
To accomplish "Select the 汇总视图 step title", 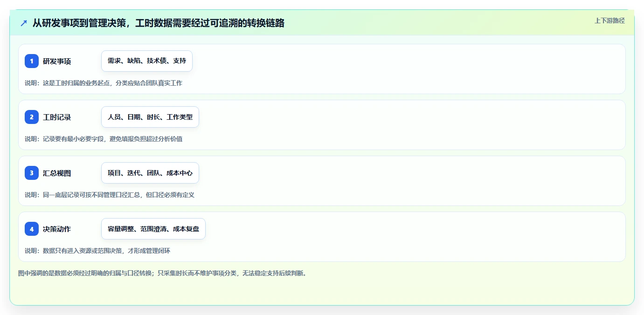I will tap(57, 173).
